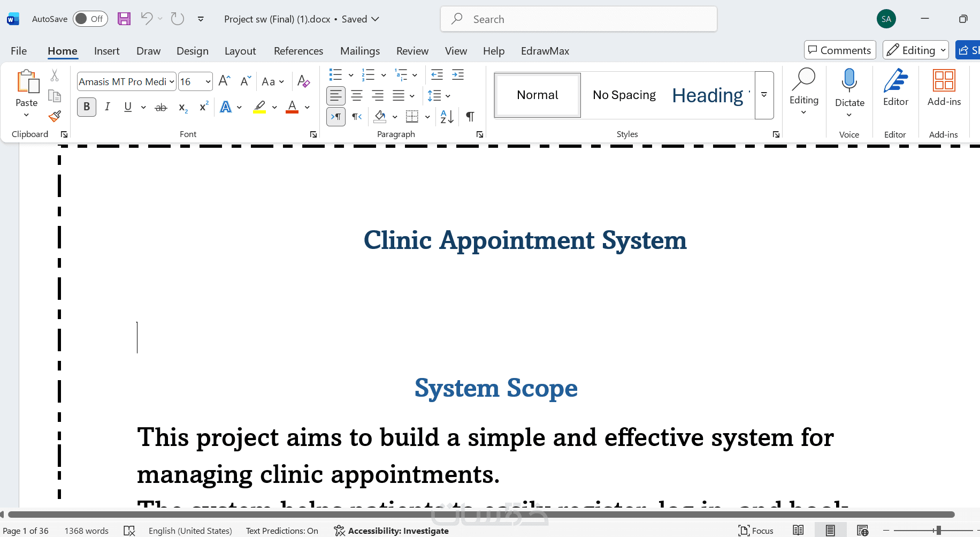980x537 pixels.
Task: Click the Format Painter brush icon
Action: pos(55,116)
